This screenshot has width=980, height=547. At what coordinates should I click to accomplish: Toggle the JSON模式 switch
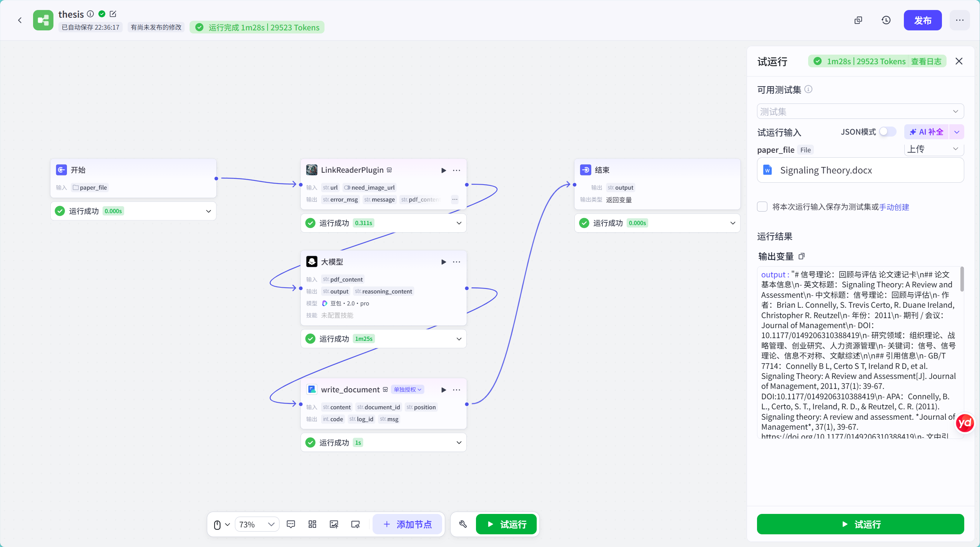click(x=888, y=132)
